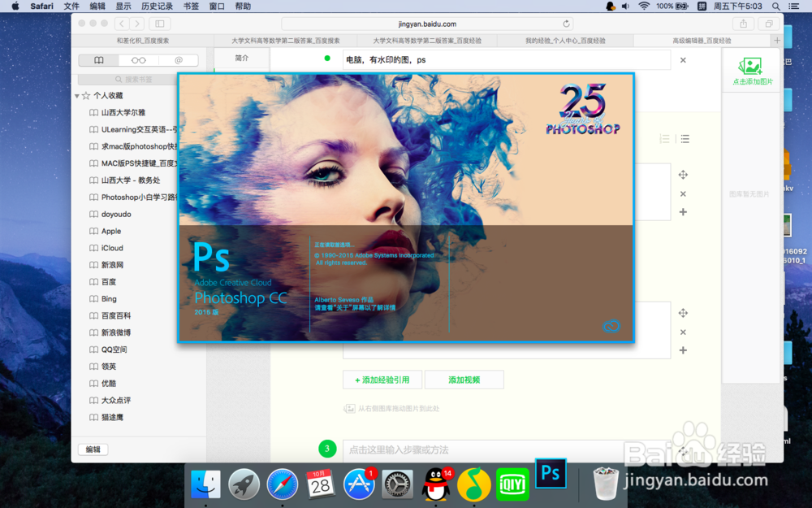Click the 电脑，有水印的图，ps text field
812x508 pixels.
tap(507, 60)
